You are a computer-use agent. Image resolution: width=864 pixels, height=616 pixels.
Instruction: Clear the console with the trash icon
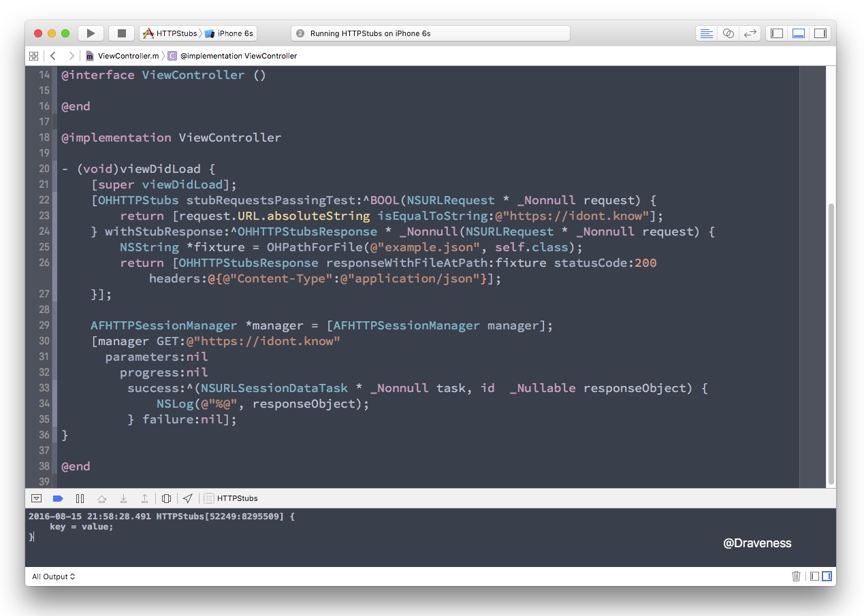coord(796,576)
